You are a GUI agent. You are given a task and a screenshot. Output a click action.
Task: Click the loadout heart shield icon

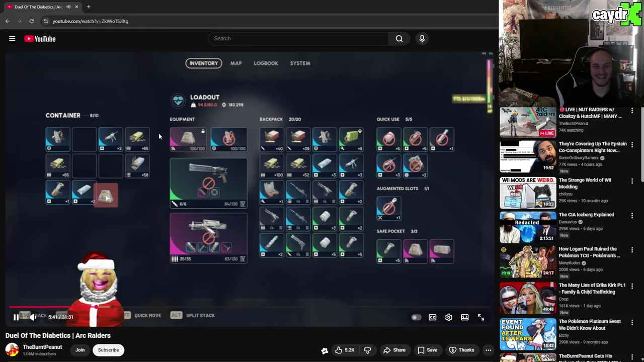178,101
